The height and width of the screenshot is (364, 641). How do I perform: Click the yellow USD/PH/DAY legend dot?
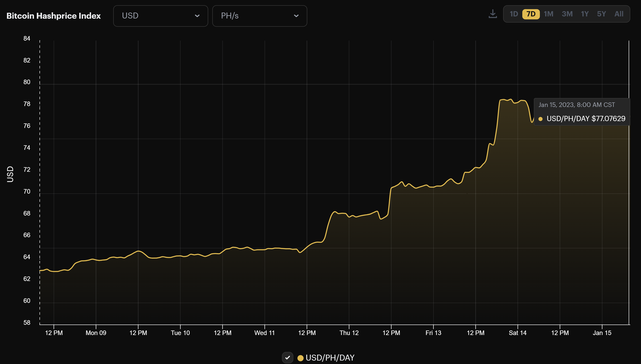tap(300, 358)
